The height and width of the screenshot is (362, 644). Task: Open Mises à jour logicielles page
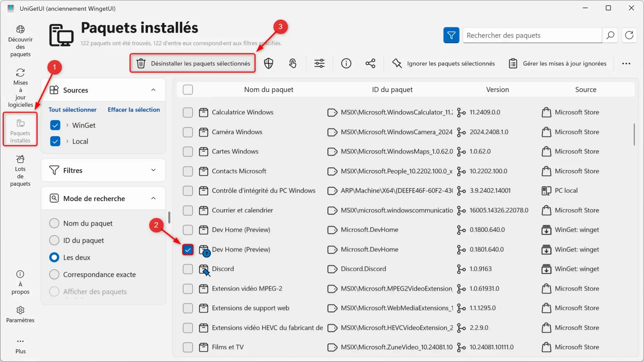pos(20,88)
